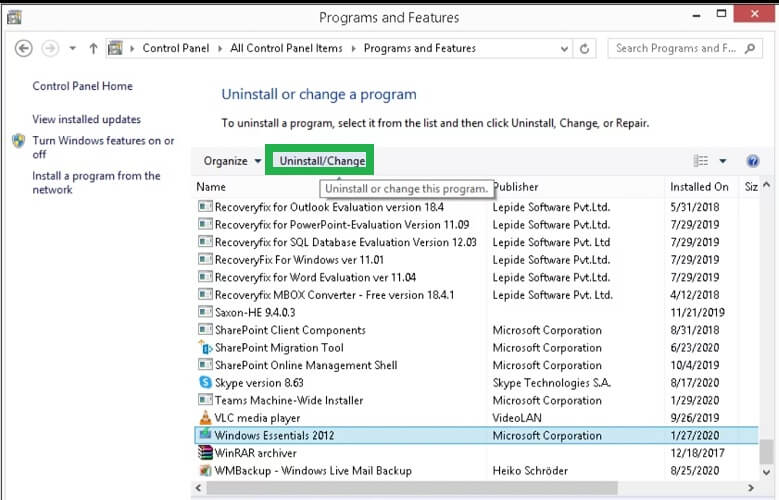Click the WMBackup program icon

coord(205,470)
